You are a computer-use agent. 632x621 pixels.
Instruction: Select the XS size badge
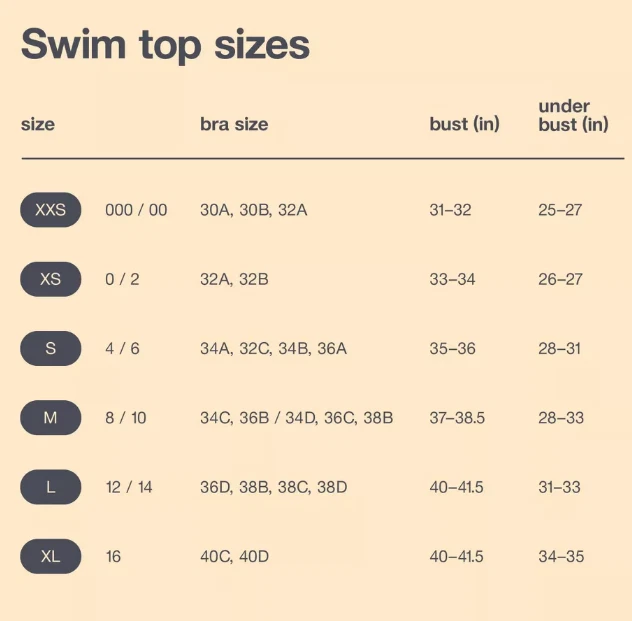(x=50, y=279)
